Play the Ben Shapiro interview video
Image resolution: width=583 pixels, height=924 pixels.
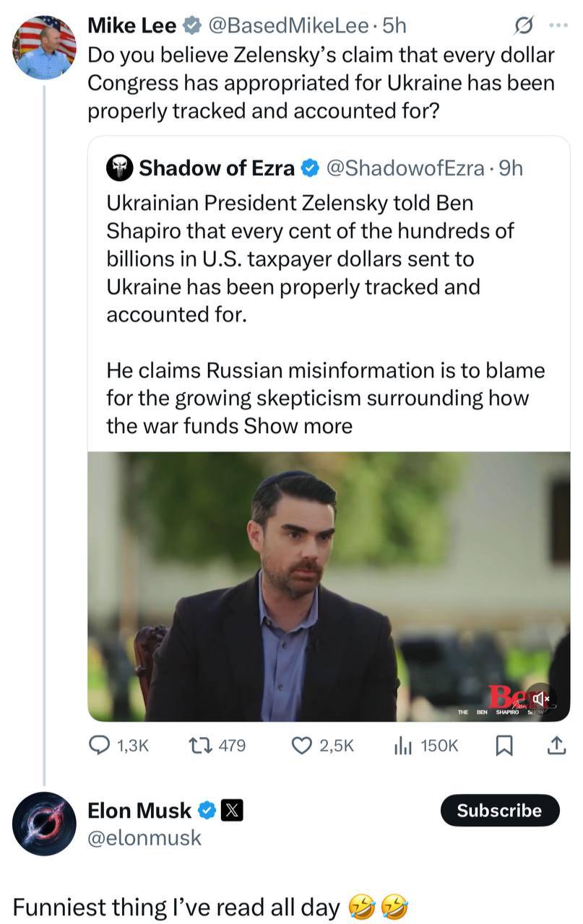tap(329, 586)
